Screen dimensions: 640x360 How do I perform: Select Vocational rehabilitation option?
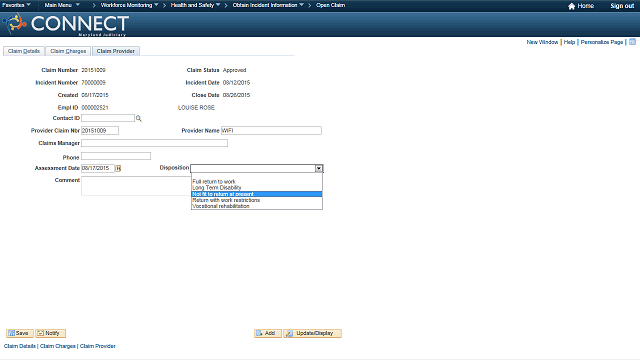pyautogui.click(x=257, y=206)
